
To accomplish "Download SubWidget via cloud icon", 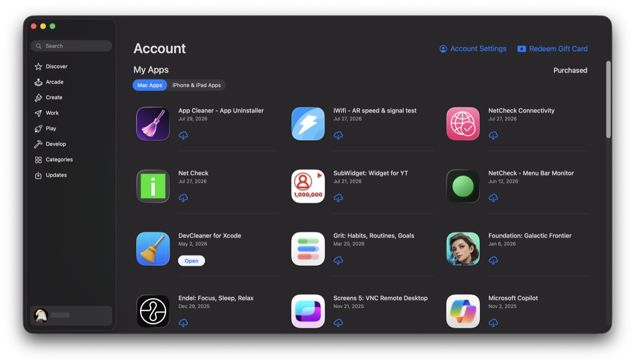I will pyautogui.click(x=338, y=198).
